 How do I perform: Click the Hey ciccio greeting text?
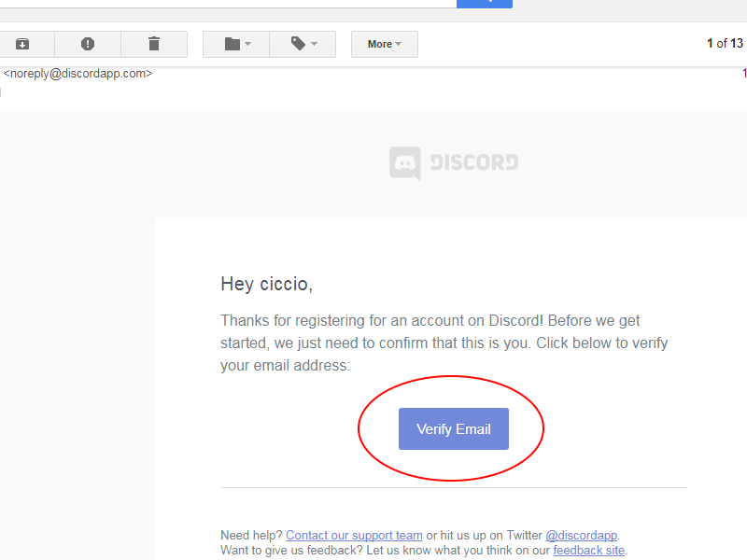(266, 285)
